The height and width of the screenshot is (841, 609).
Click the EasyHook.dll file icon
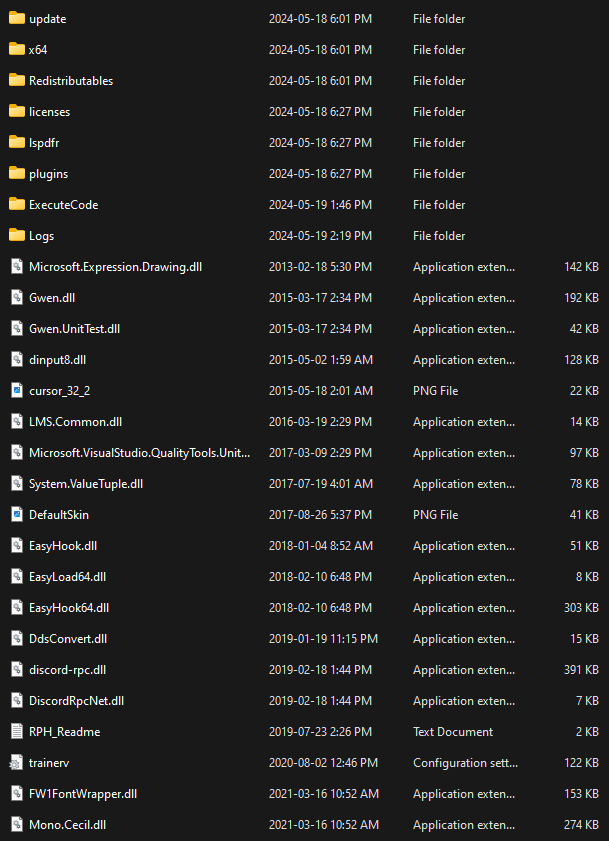17,545
